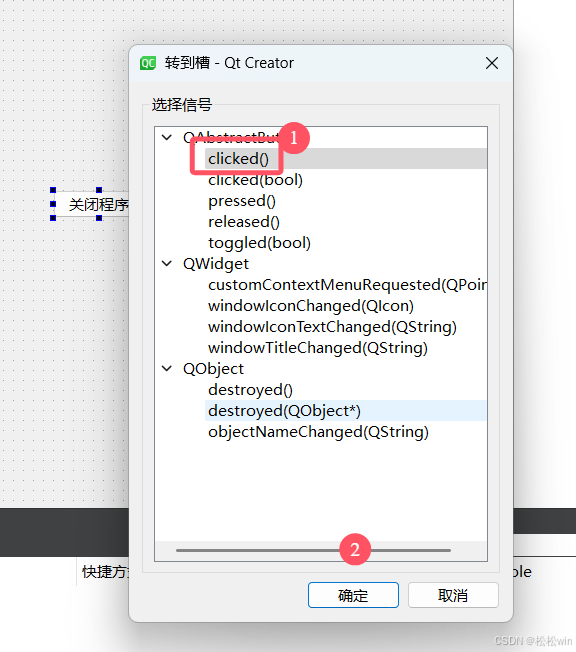Select the clicked(bool) signal

pyautogui.click(x=255, y=180)
